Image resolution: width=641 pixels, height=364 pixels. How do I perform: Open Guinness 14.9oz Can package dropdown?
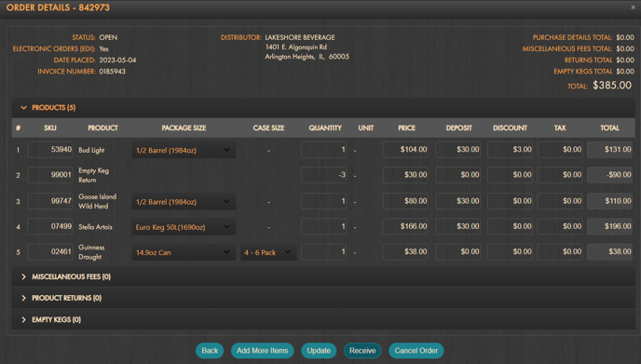pos(184,252)
